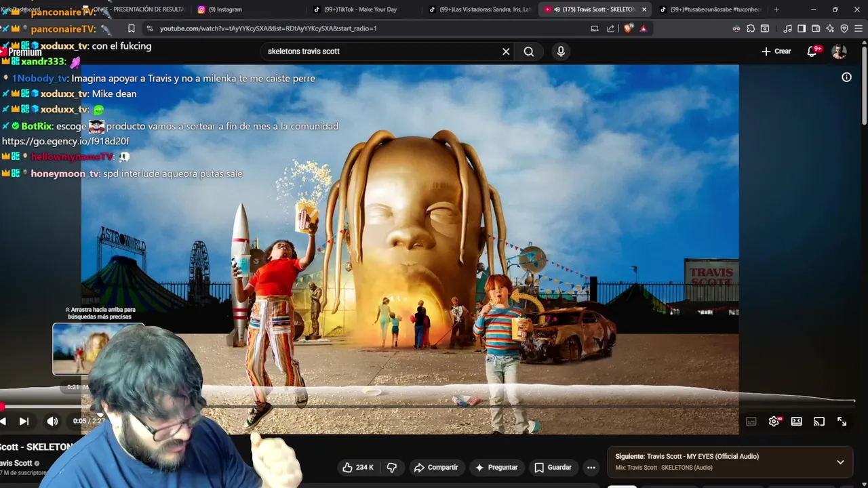Viewport: 868px width, 488px height.
Task: Dislike the video with thumbs down
Action: 391,468
